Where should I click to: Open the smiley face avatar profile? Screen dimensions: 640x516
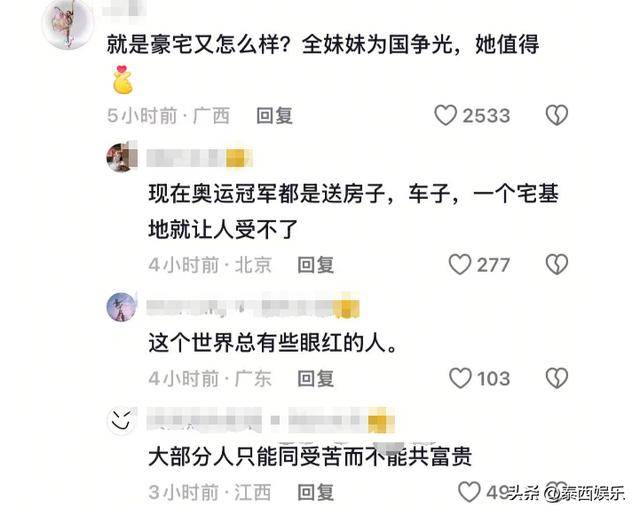pyautogui.click(x=121, y=421)
